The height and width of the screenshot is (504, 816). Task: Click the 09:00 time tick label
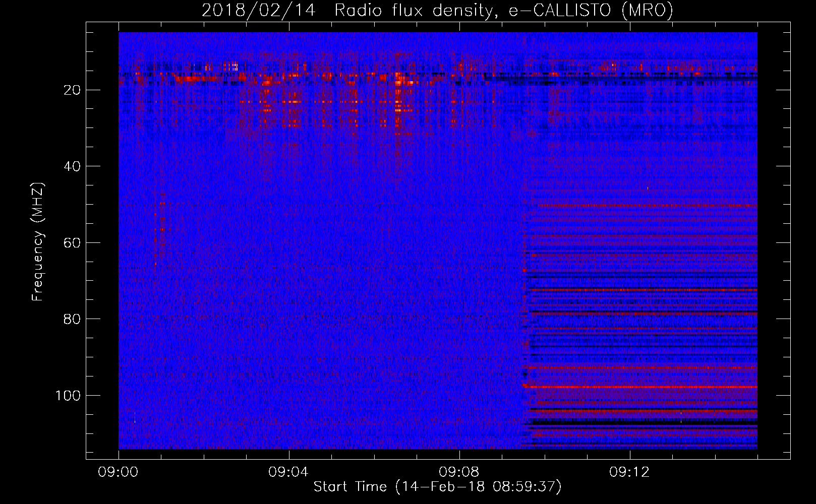(119, 472)
